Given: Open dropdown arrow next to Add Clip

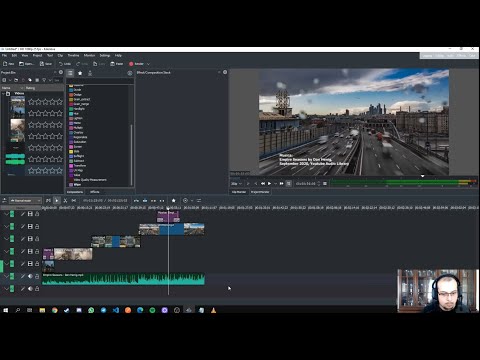Looking at the screenshot, I should click(x=10, y=80).
